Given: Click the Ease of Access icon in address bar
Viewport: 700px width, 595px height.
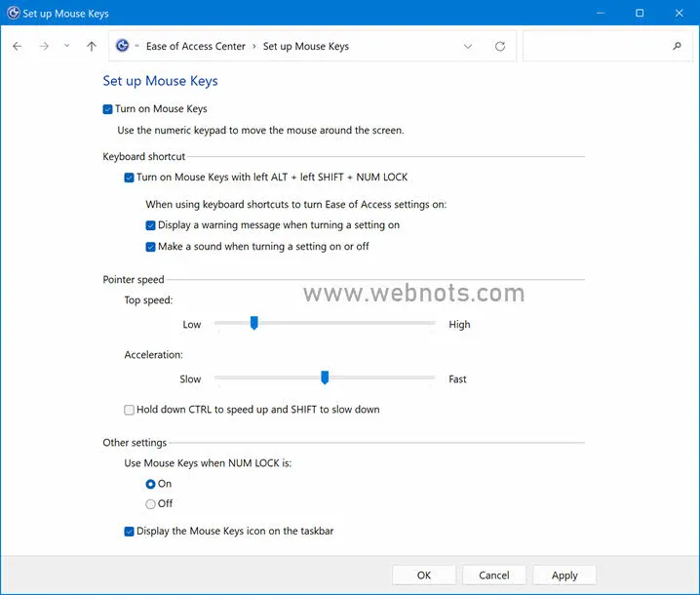Looking at the screenshot, I should click(123, 46).
